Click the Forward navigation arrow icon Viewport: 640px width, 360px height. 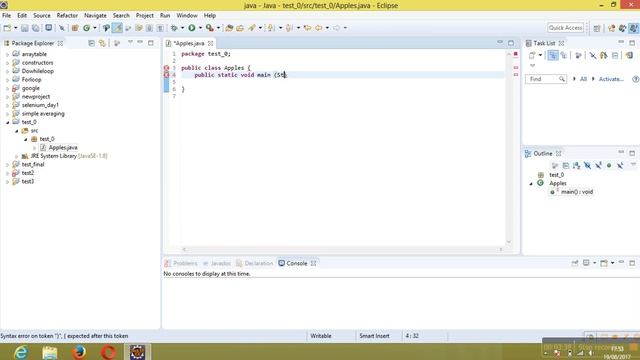tap(336, 28)
